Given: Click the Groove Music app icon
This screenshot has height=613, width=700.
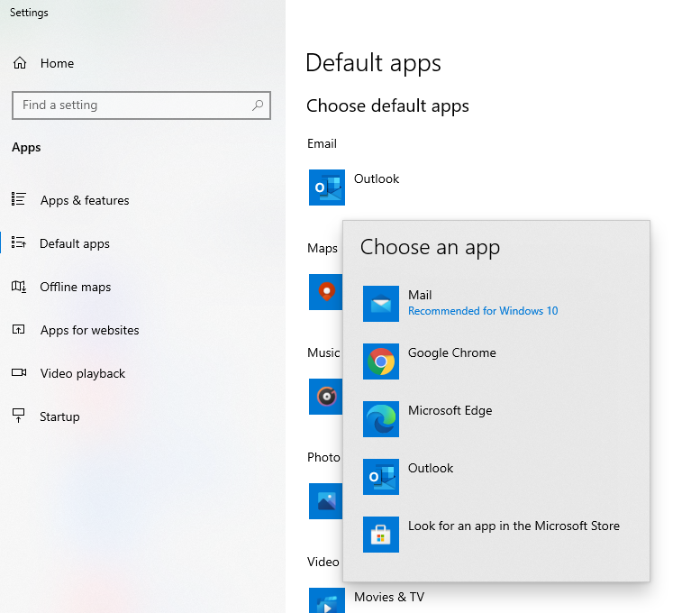Looking at the screenshot, I should (x=326, y=397).
